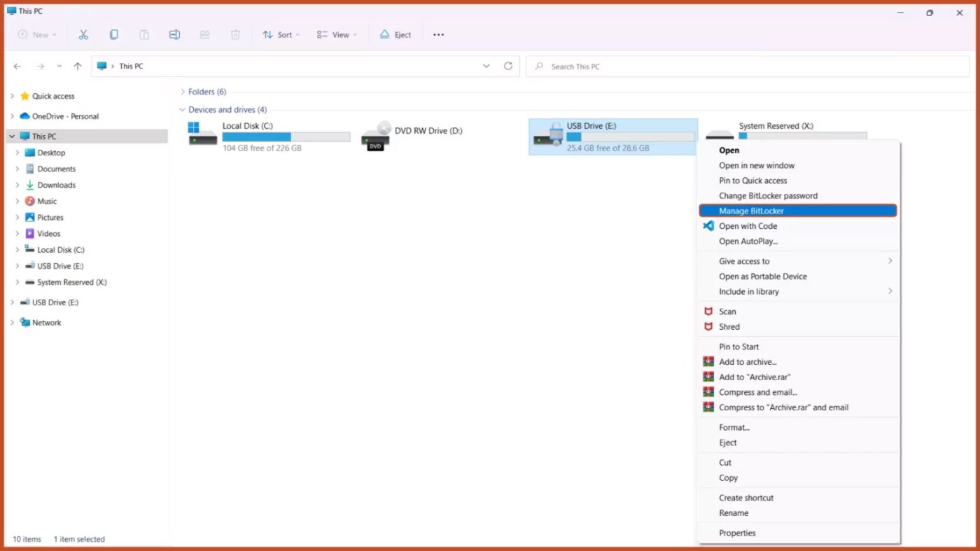Click the Rename icon in toolbar

coord(174,34)
